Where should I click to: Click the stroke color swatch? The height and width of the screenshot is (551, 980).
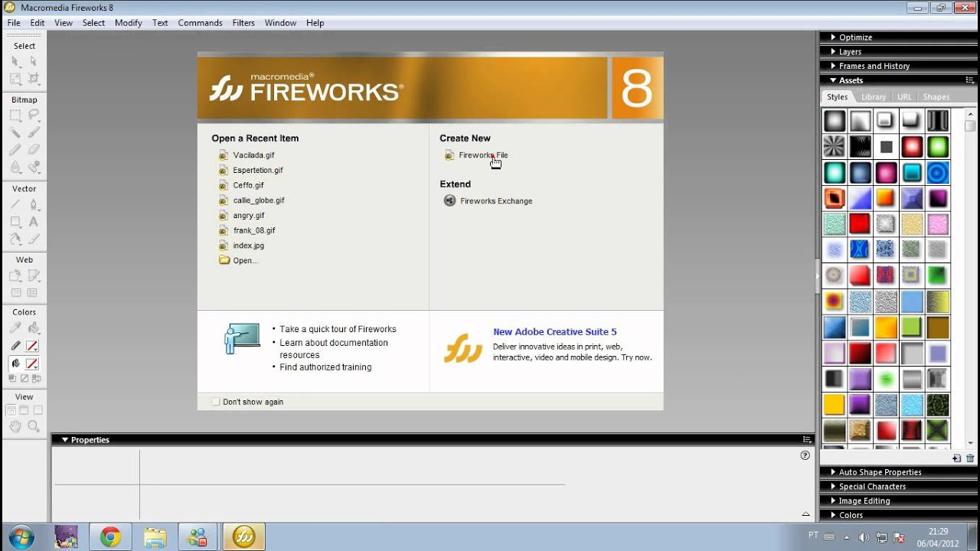tap(32, 346)
